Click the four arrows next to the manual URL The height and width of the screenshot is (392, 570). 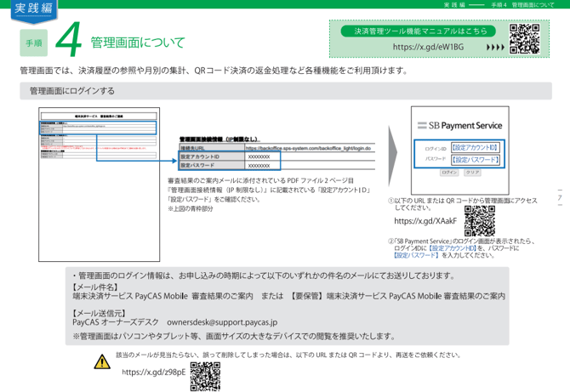pos(495,48)
